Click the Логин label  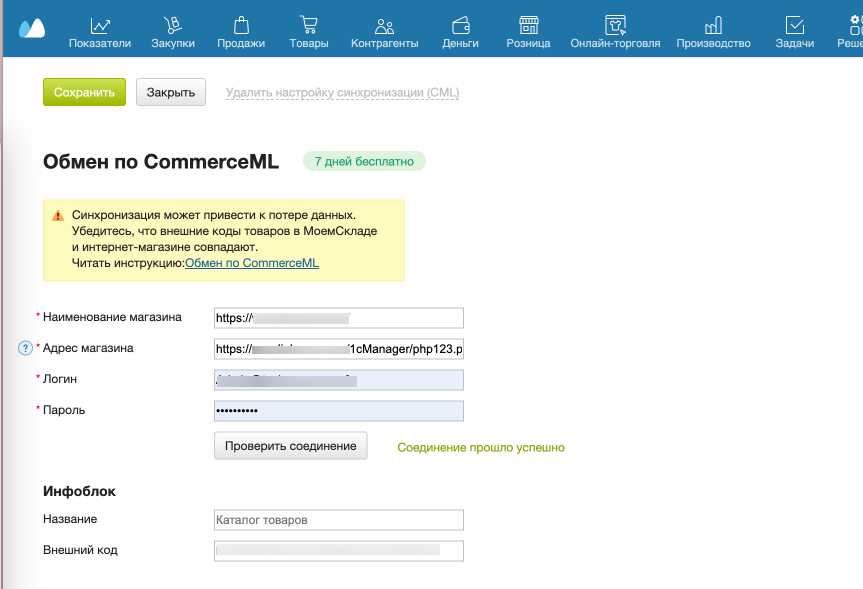point(60,379)
